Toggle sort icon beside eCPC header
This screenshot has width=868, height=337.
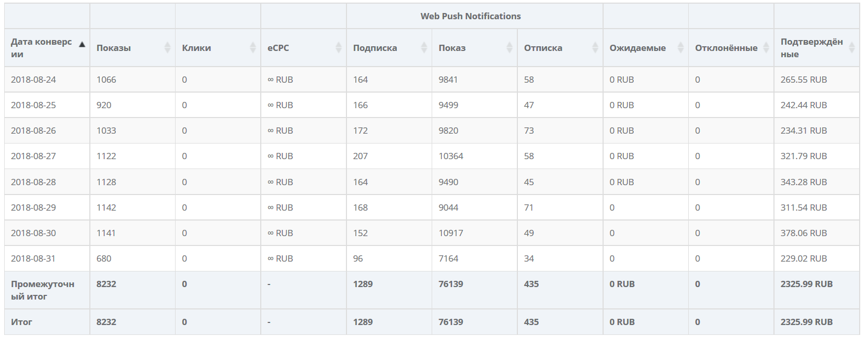[339, 48]
